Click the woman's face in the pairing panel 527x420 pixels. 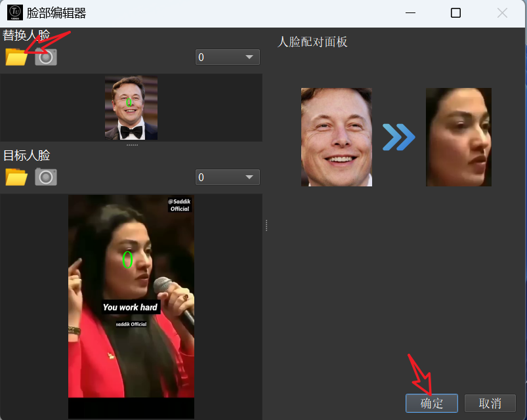(x=458, y=137)
